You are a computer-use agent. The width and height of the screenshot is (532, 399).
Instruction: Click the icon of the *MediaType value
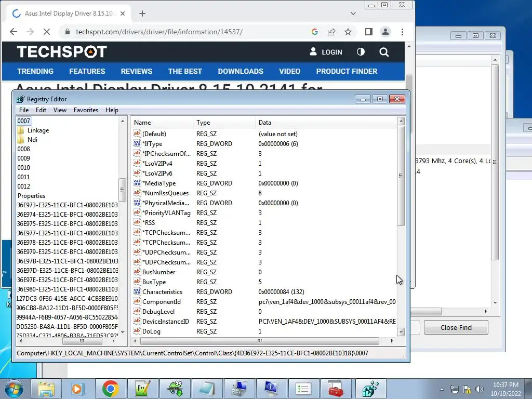[137, 183]
